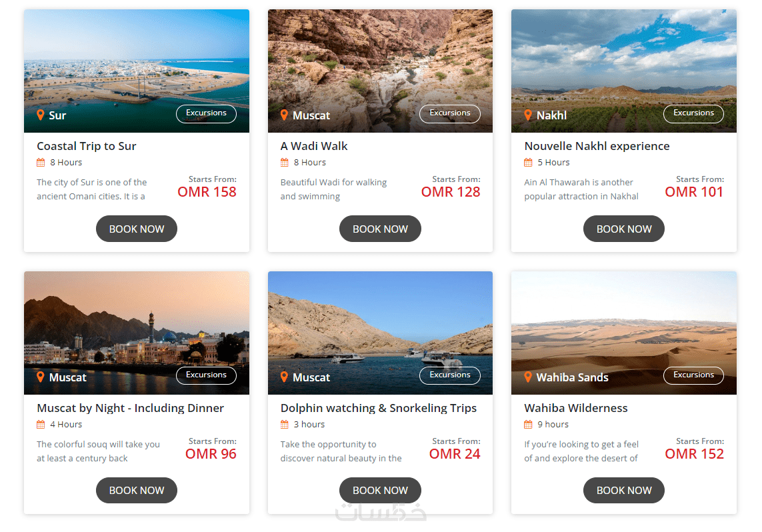Click the OMR 24 dolphin trip price

pyautogui.click(x=455, y=454)
